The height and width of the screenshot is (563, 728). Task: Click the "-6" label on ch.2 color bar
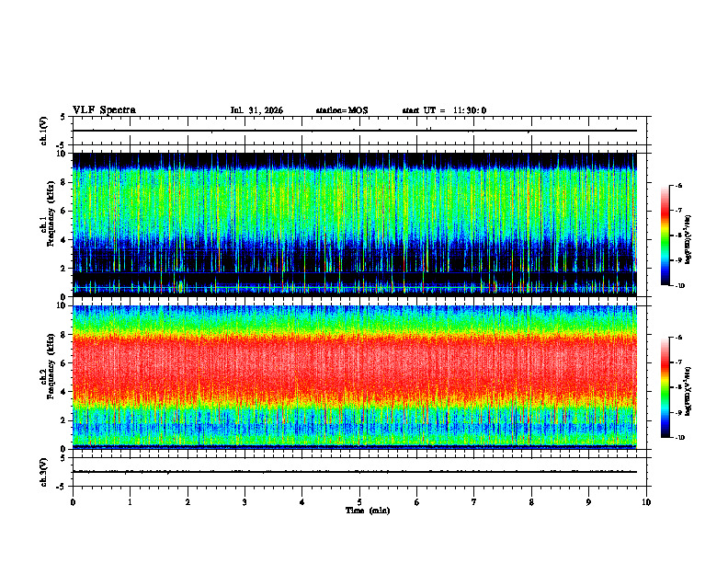678,338
